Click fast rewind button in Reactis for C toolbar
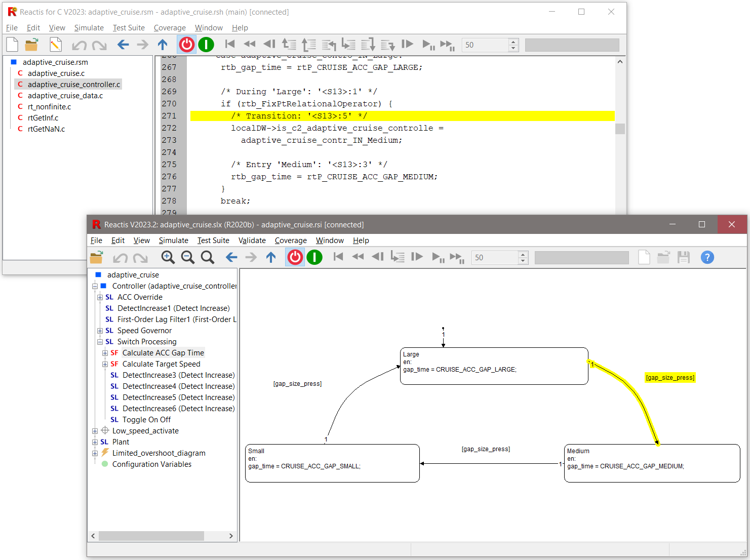 250,44
